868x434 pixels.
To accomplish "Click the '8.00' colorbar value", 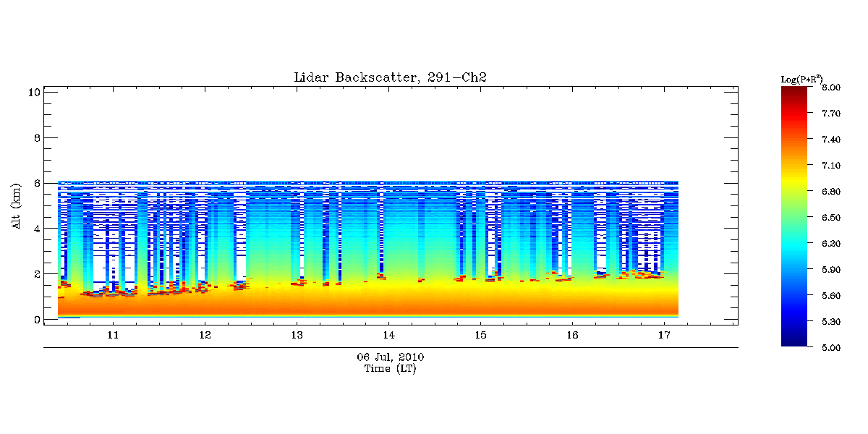I will [x=831, y=88].
